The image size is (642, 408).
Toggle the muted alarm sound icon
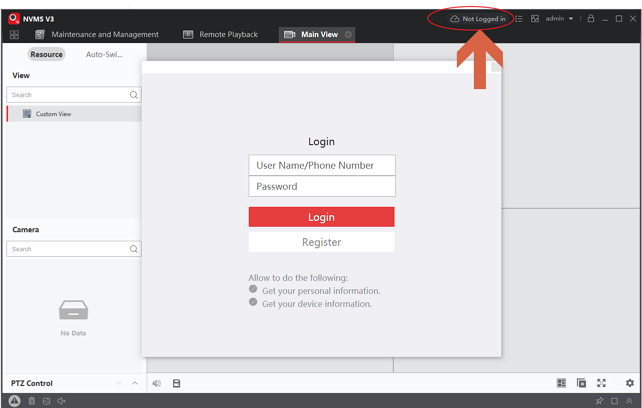click(61, 401)
